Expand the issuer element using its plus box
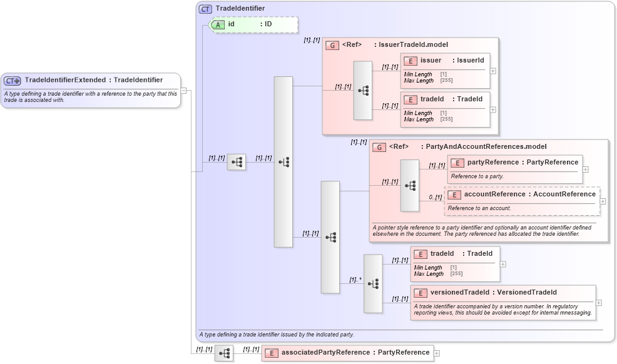This screenshot has width=617, height=364. pos(493,71)
